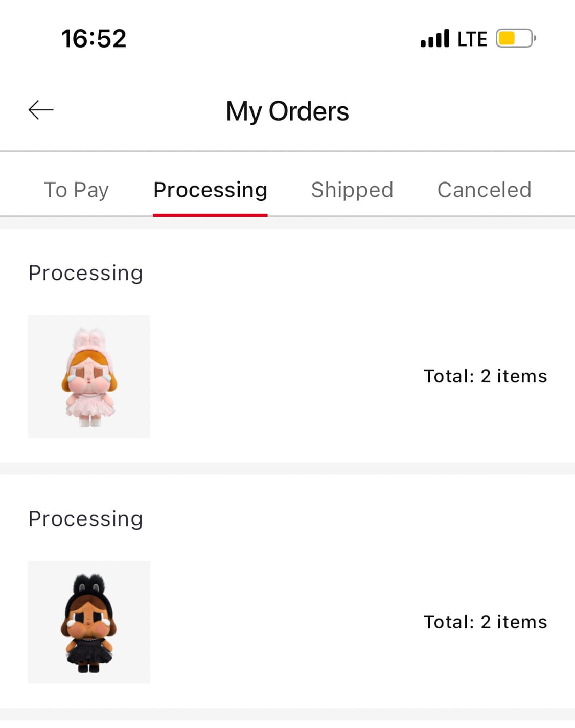Tap the cellular signal bars

point(435,38)
